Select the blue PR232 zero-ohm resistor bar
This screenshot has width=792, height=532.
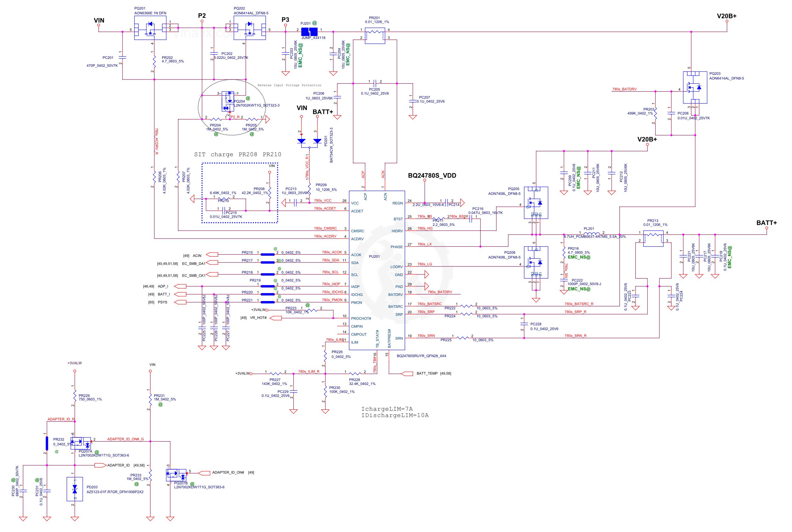pos(47,443)
